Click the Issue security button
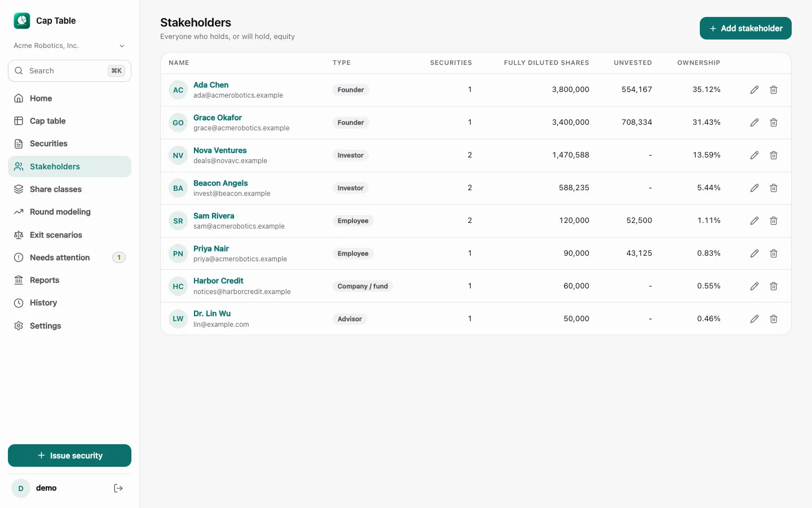 coord(69,456)
